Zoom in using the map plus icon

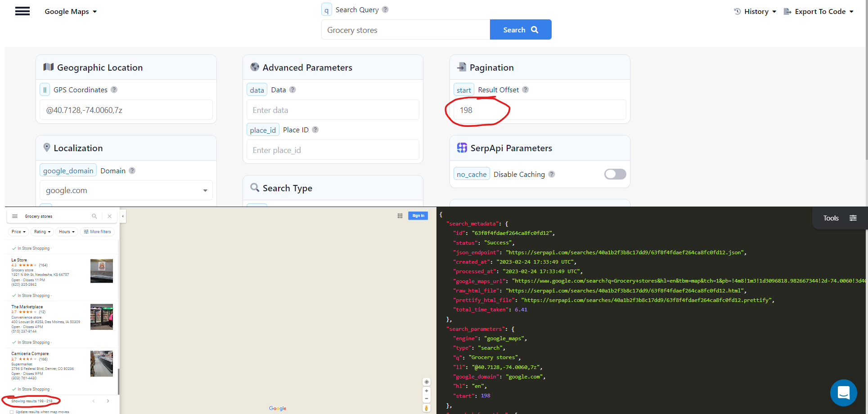tap(426, 391)
